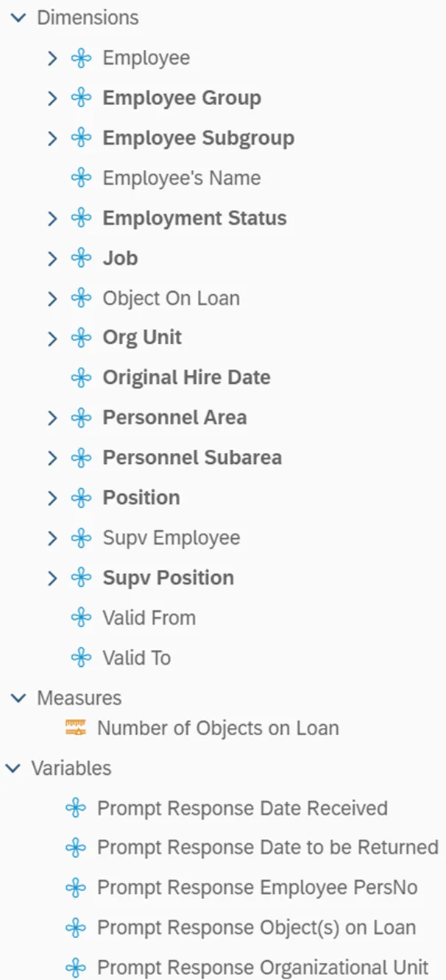
Task: Expand the Employee Group dimension
Action: 52,98
